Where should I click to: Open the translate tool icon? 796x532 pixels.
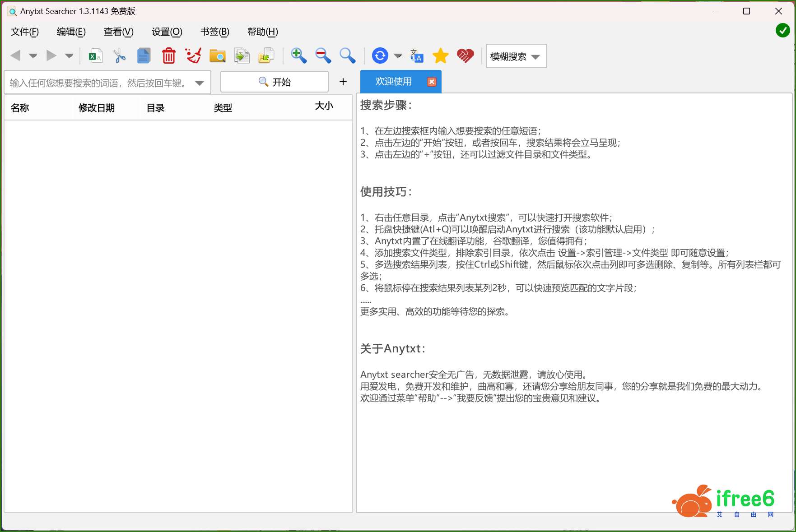(416, 56)
